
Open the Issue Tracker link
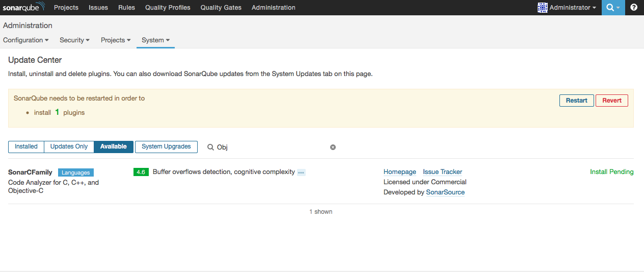pyautogui.click(x=443, y=172)
